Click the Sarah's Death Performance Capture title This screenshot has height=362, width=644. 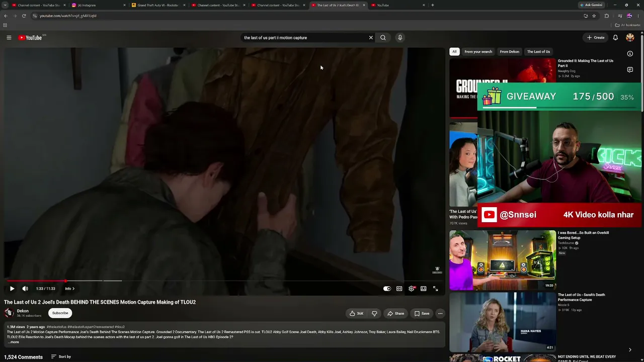[x=582, y=297]
